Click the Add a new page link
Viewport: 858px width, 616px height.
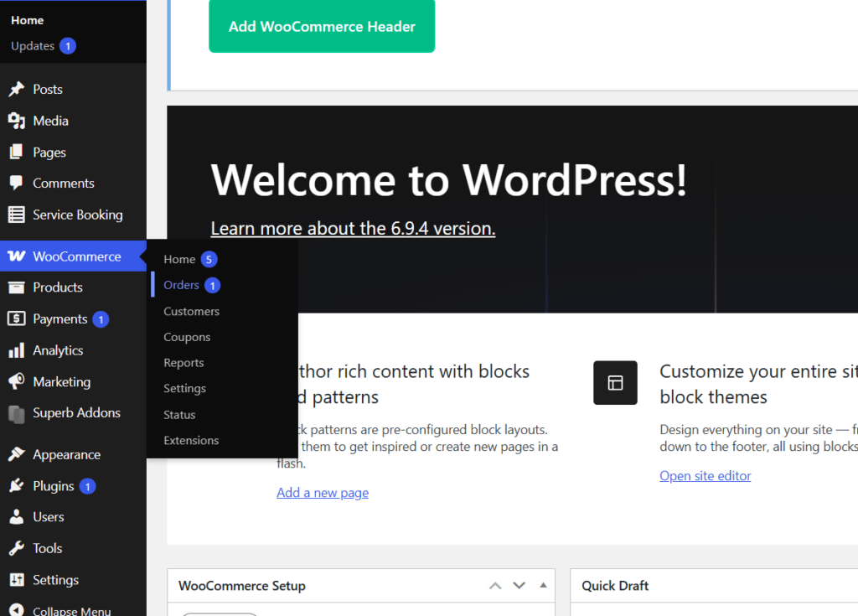(323, 493)
